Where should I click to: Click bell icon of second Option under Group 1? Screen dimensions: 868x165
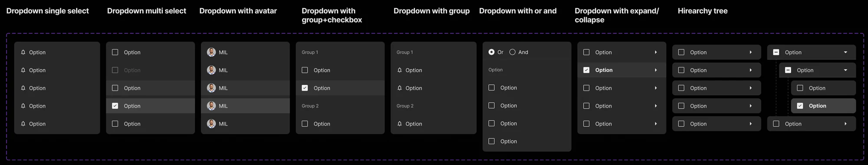[x=400, y=88]
